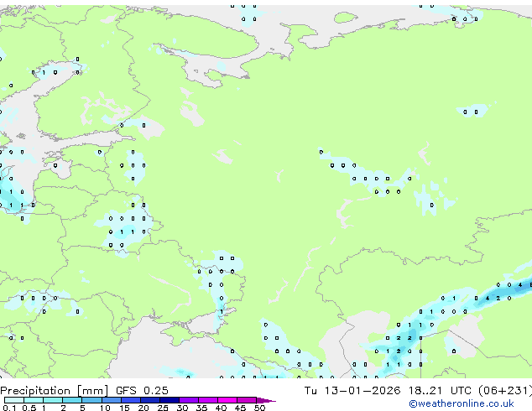Select the 10–15 mm legend color swatch
Viewport: 532px width, 411px height.
[x=112, y=400]
